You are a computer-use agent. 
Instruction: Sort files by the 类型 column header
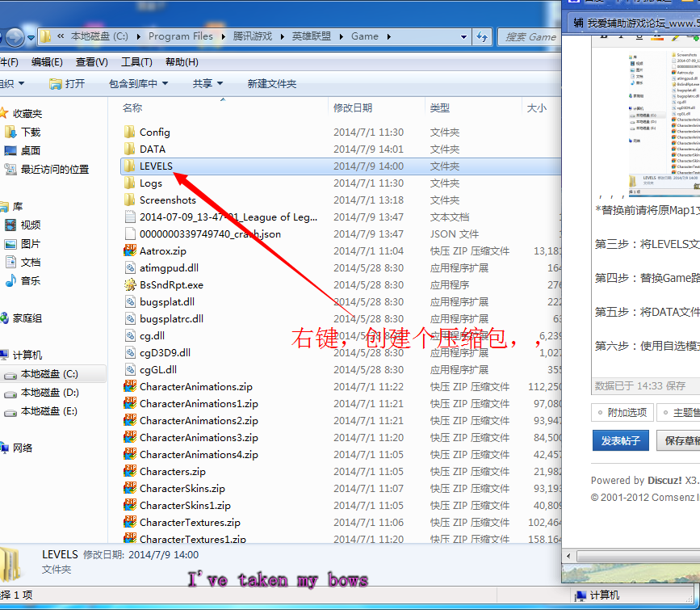tap(440, 107)
